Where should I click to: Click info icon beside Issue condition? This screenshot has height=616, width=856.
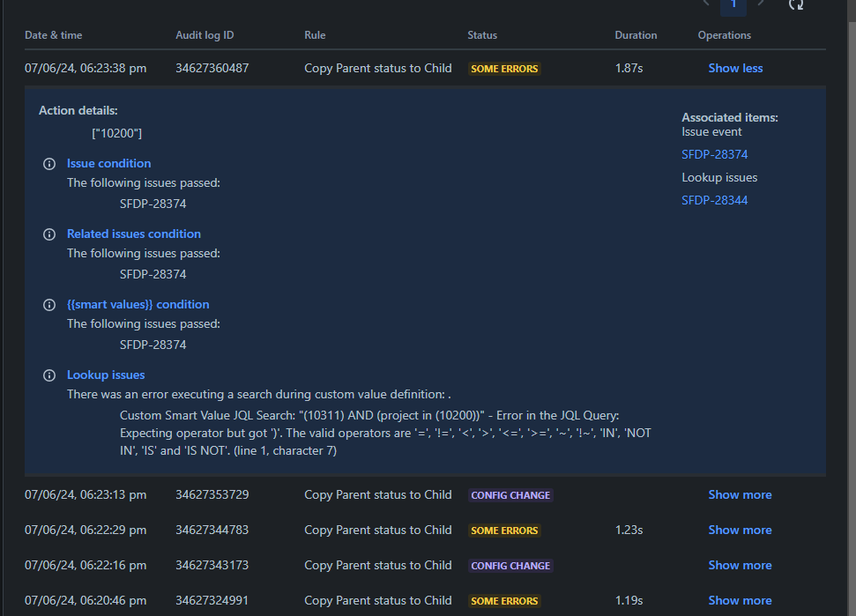(49, 164)
